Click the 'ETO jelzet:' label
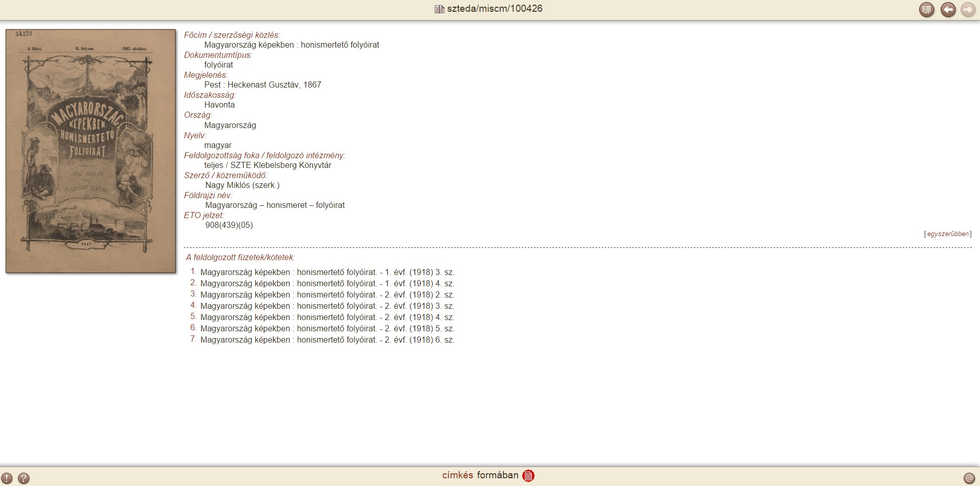This screenshot has height=486, width=980. [204, 216]
